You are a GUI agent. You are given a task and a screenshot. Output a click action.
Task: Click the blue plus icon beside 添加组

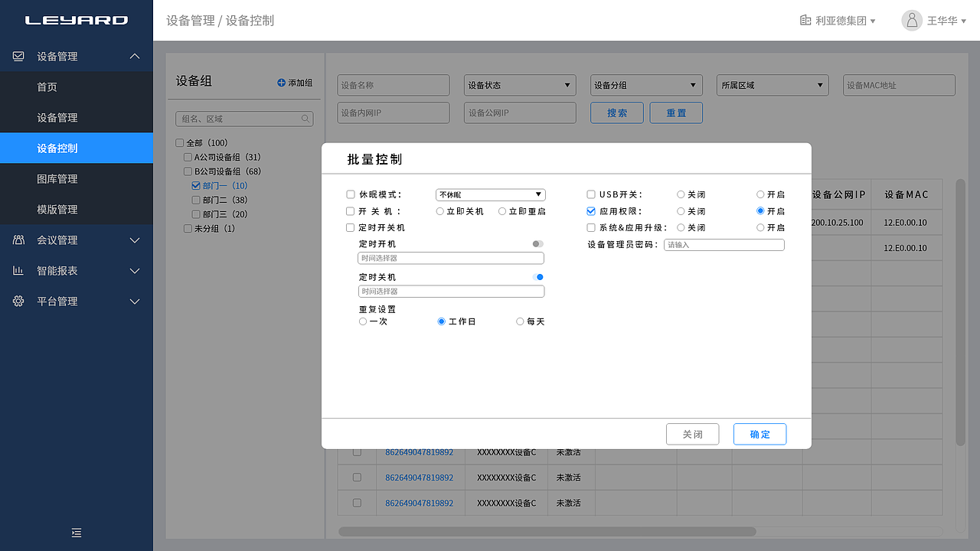click(280, 83)
